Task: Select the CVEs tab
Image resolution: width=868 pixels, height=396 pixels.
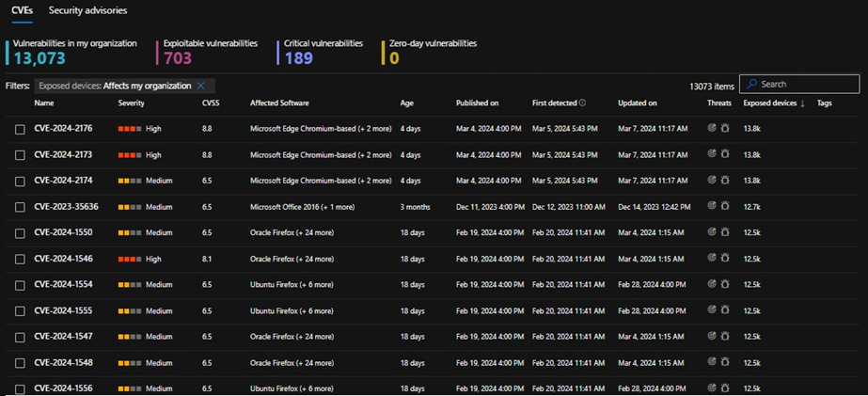Action: click(22, 10)
